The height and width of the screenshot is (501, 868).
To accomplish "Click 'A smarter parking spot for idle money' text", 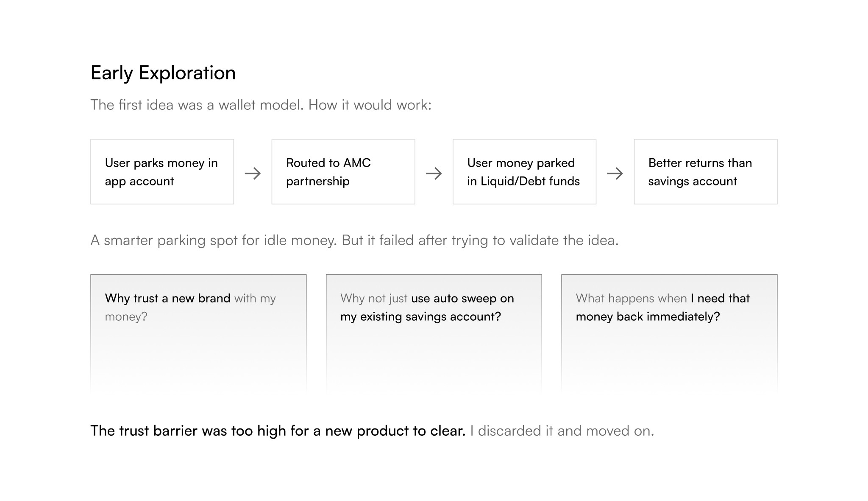I will [x=214, y=240].
